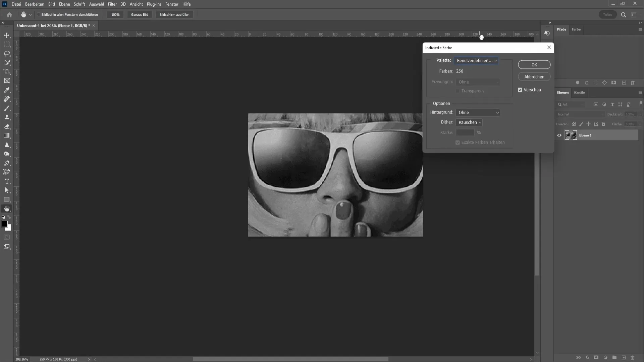The height and width of the screenshot is (362, 644).
Task: Expand the status bar info arrow
Action: coord(89,359)
